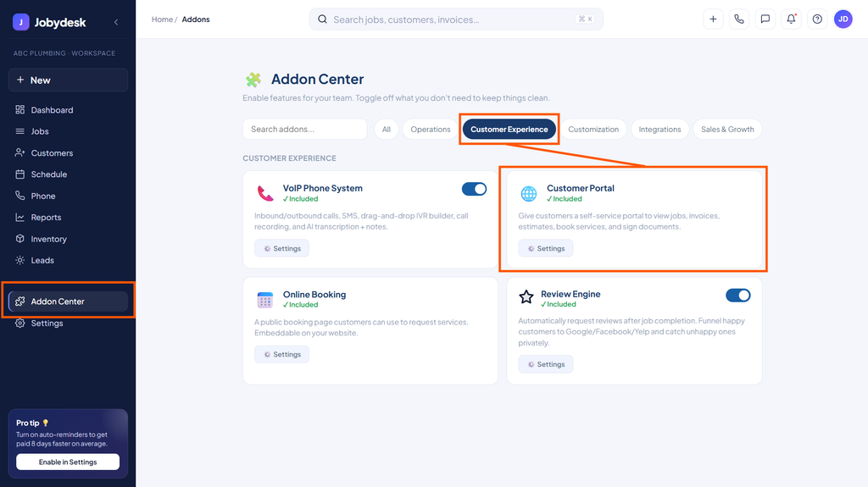Toggle off the VoIP Phone System switch
Screen dimensions: 868x487
tap(475, 189)
